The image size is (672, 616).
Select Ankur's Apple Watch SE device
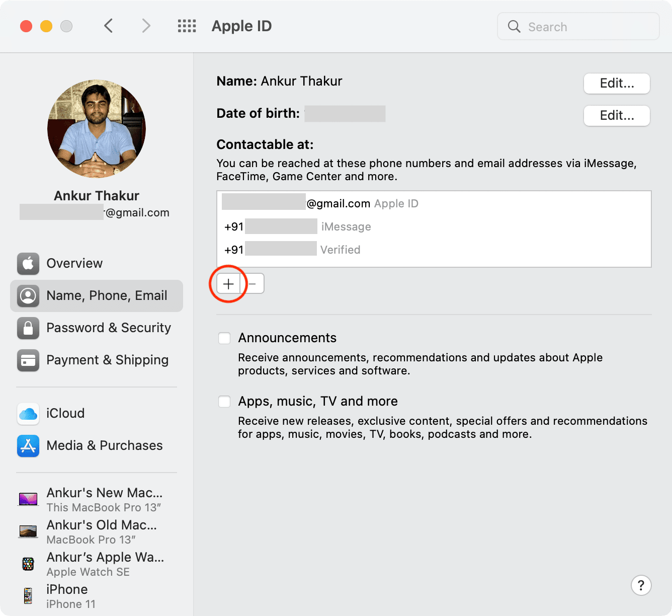(97, 564)
